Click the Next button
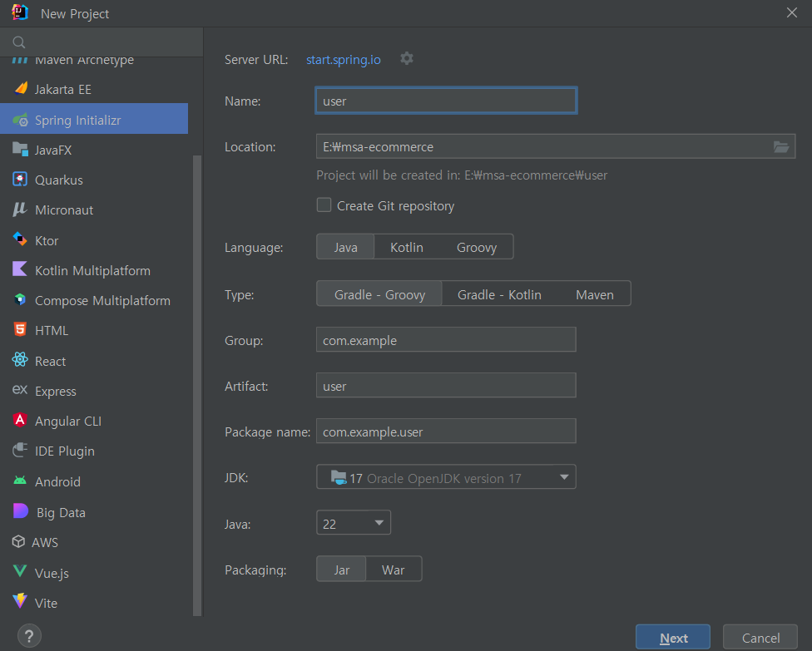 tap(673, 638)
